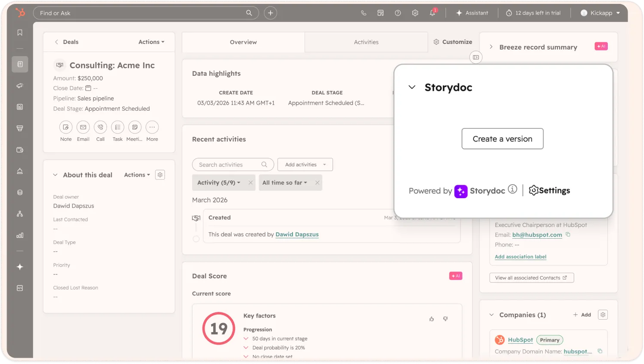This screenshot has width=644, height=364.
Task: Open the commerce wallet icon in sidebar
Action: (20, 150)
